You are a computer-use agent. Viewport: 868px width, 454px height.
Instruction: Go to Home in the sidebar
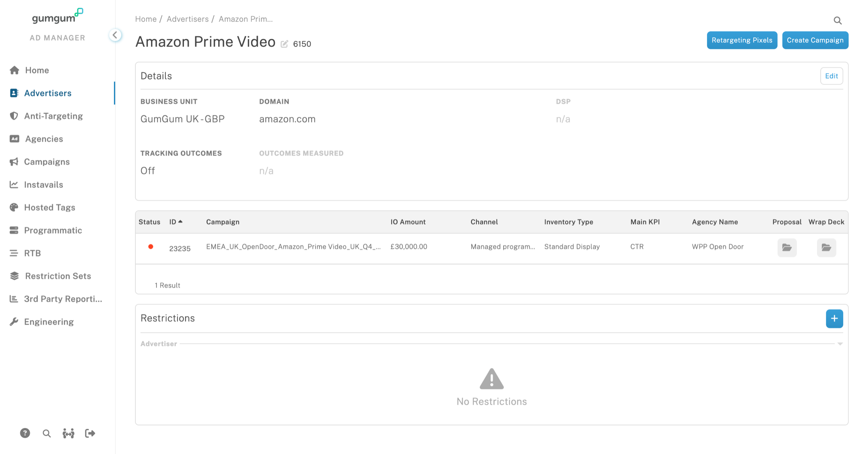pyautogui.click(x=37, y=70)
